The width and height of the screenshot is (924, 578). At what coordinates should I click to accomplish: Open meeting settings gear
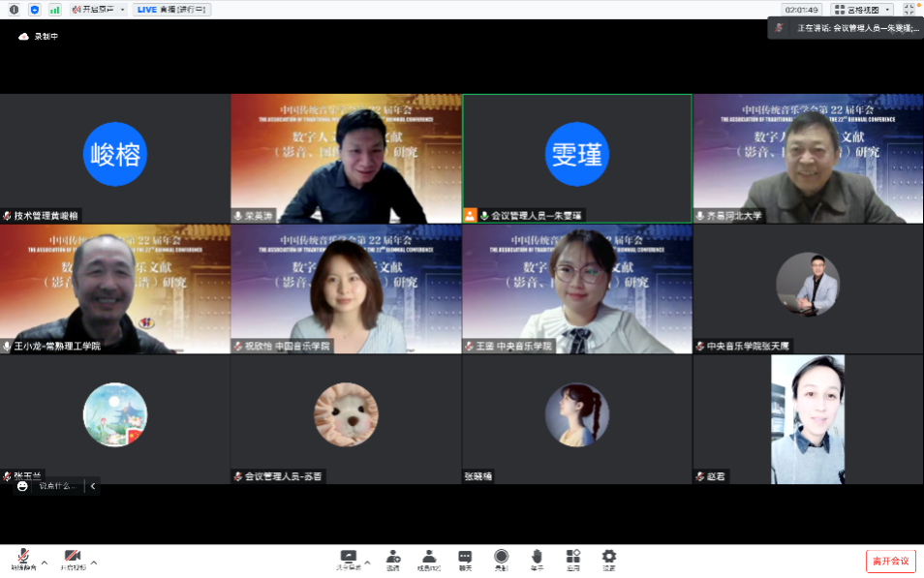point(608,557)
